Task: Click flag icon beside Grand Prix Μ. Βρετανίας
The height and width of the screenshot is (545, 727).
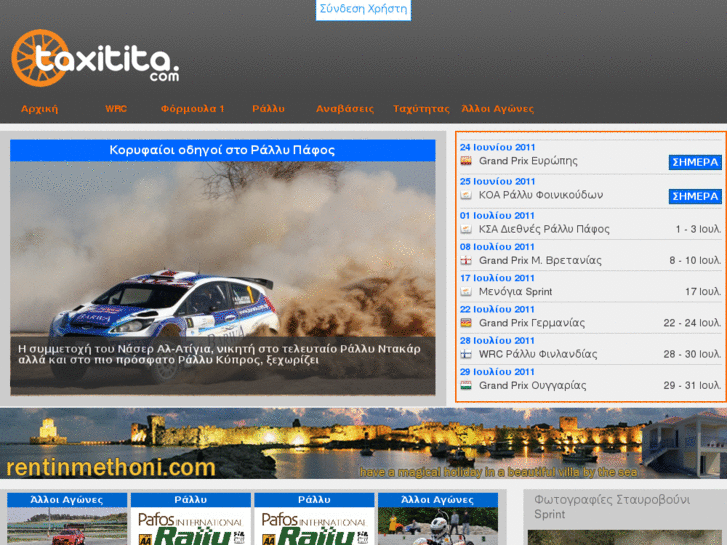Action: [x=466, y=261]
